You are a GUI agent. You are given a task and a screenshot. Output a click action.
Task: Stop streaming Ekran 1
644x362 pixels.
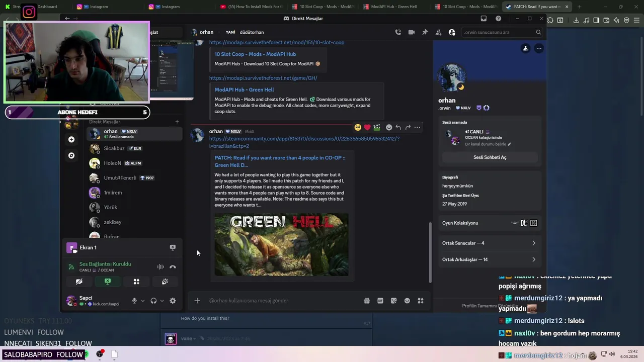[x=173, y=247]
